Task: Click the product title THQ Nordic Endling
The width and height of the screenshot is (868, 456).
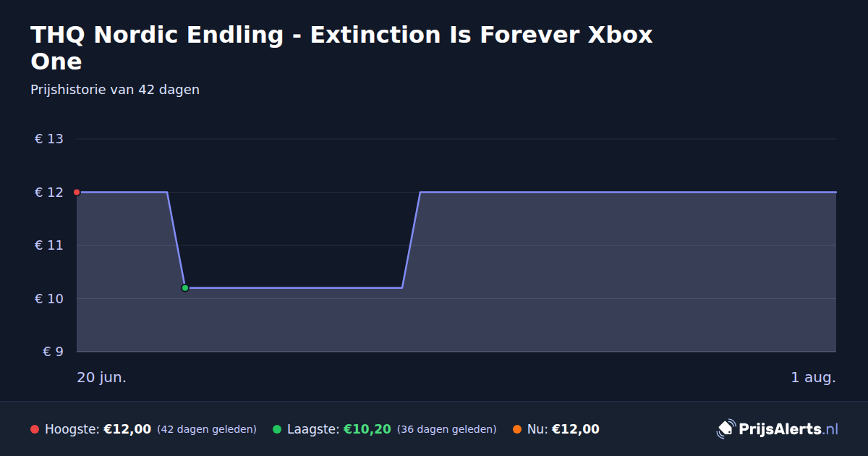Action: [x=341, y=48]
